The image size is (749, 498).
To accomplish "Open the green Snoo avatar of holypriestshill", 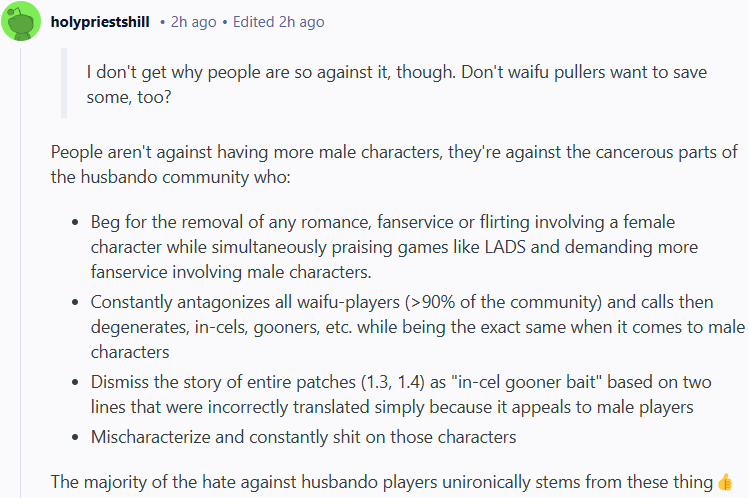I will (21, 21).
